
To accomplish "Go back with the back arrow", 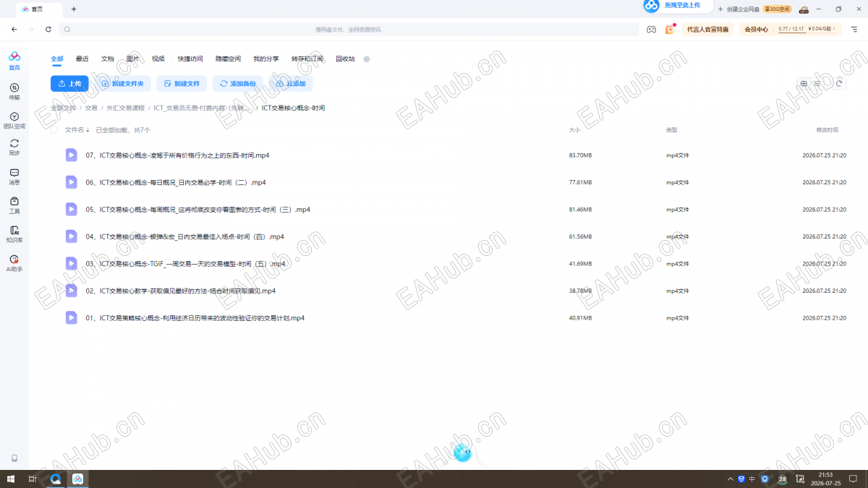I will tap(14, 30).
